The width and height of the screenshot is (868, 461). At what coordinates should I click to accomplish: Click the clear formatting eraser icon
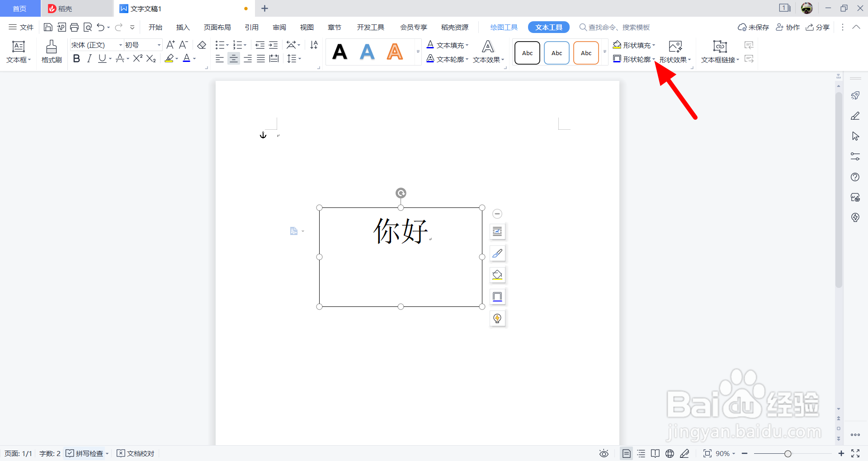coord(202,45)
